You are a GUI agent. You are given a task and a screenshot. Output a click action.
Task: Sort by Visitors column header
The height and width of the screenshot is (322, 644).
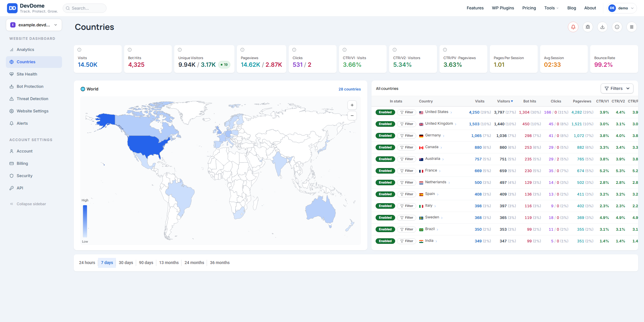[505, 101]
